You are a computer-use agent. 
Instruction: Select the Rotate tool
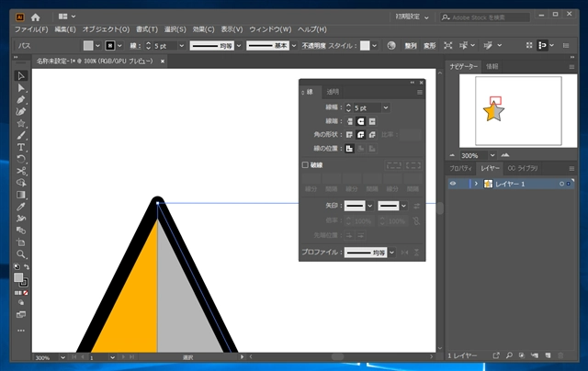pyautogui.click(x=21, y=159)
